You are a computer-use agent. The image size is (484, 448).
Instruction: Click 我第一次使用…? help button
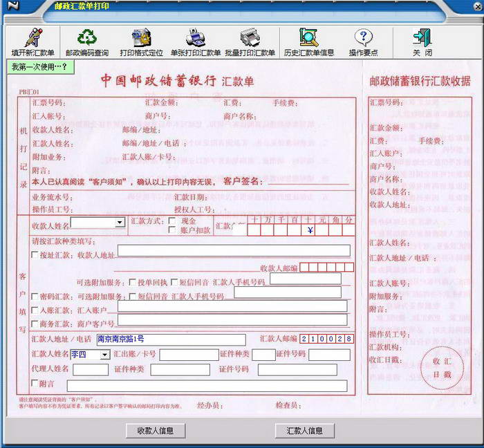(x=40, y=67)
